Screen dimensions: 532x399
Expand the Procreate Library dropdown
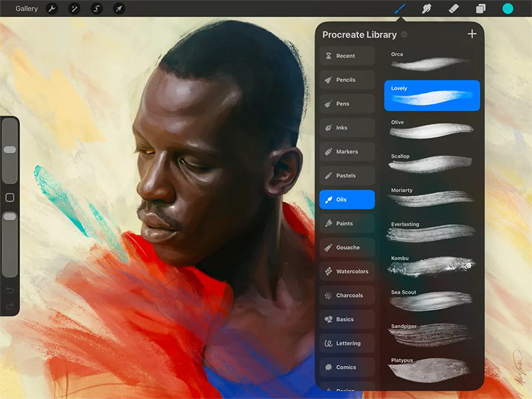tap(404, 35)
